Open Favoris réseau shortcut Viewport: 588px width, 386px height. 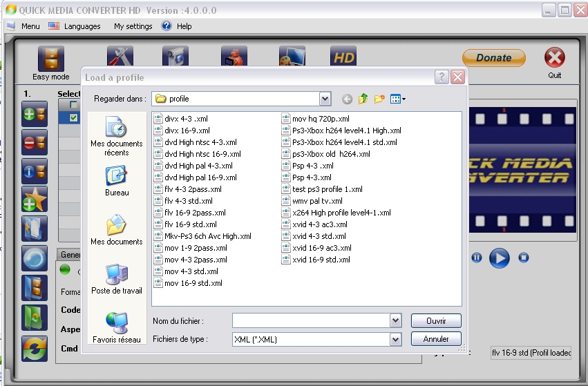(x=117, y=328)
